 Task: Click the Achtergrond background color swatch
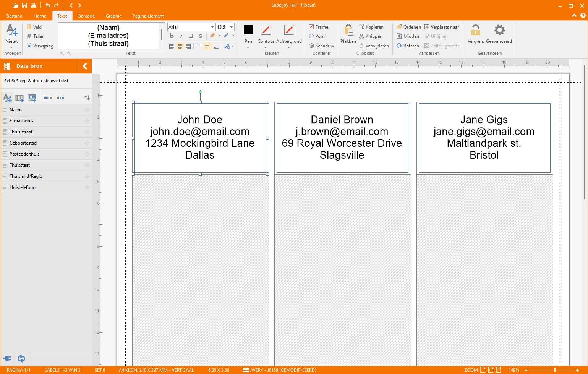pos(289,30)
